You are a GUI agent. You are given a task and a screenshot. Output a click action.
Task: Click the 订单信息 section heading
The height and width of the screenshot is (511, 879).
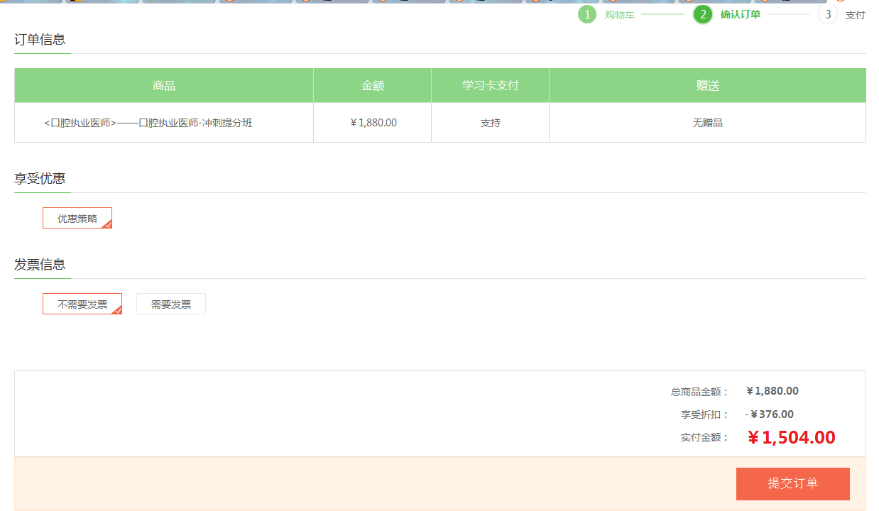(40, 40)
